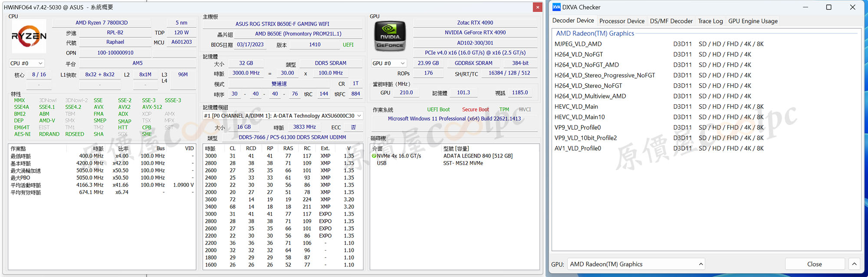The image size is (868, 277).
Task: Select the DS/MF Decoder tab
Action: [x=671, y=21]
